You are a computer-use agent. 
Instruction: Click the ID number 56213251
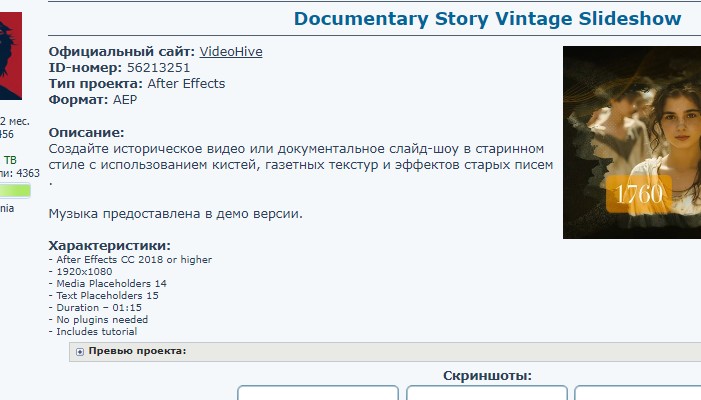[x=157, y=68]
